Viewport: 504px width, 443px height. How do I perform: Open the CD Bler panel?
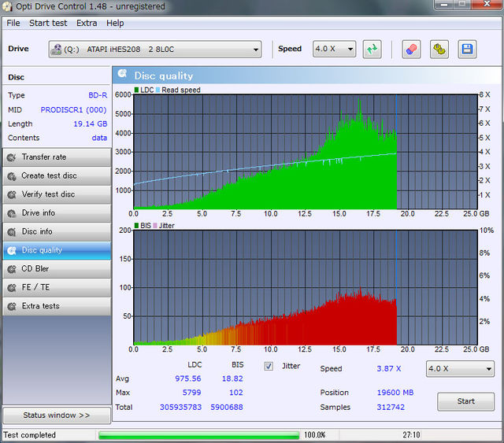(57, 269)
